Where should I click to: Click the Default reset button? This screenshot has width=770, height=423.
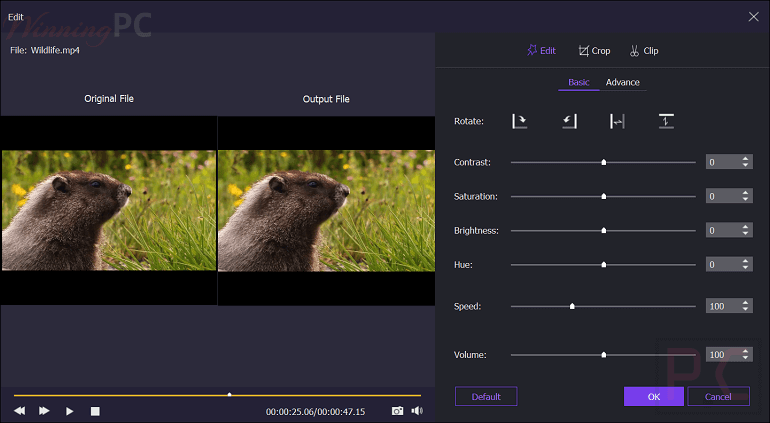click(x=486, y=396)
